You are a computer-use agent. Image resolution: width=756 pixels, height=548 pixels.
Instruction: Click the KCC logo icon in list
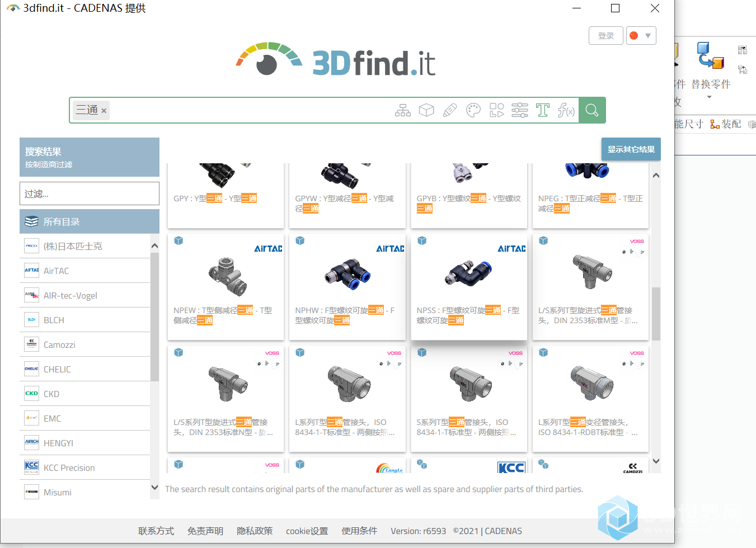[32, 467]
